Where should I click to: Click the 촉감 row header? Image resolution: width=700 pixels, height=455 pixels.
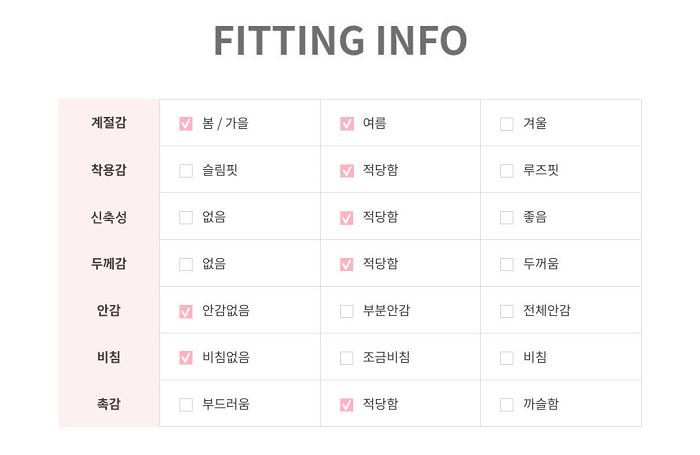pos(109,404)
